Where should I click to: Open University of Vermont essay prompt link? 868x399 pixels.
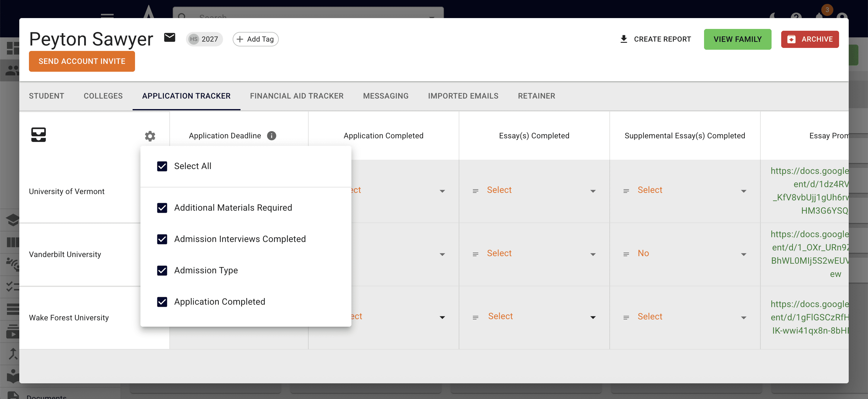[809, 191]
